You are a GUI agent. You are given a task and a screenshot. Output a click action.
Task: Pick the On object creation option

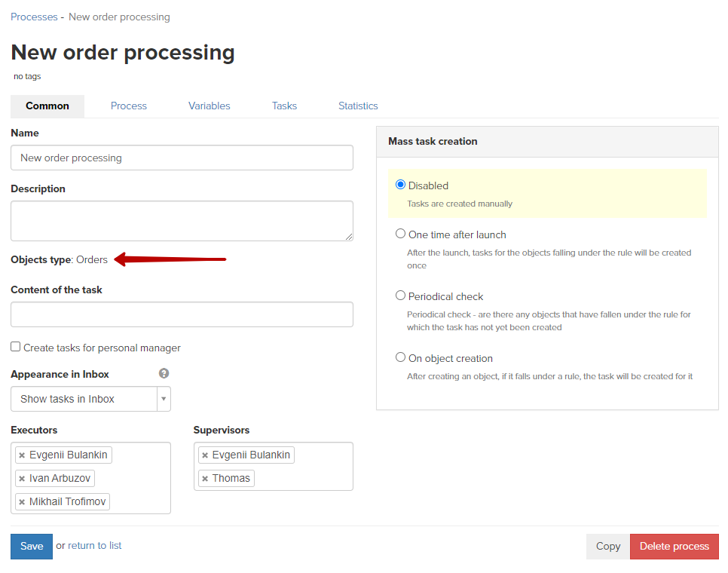pos(400,357)
